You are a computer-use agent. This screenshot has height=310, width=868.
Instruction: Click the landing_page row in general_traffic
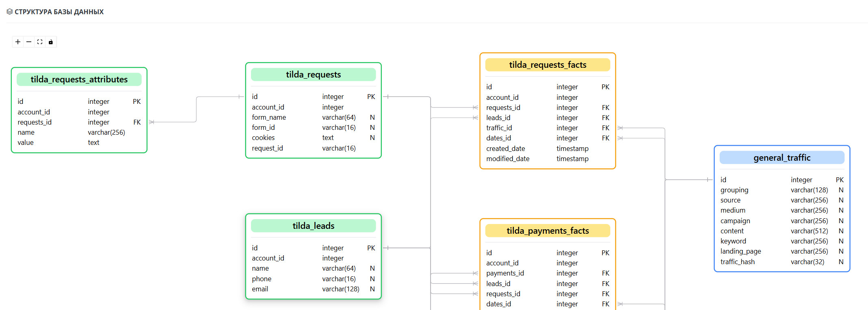coord(741,252)
